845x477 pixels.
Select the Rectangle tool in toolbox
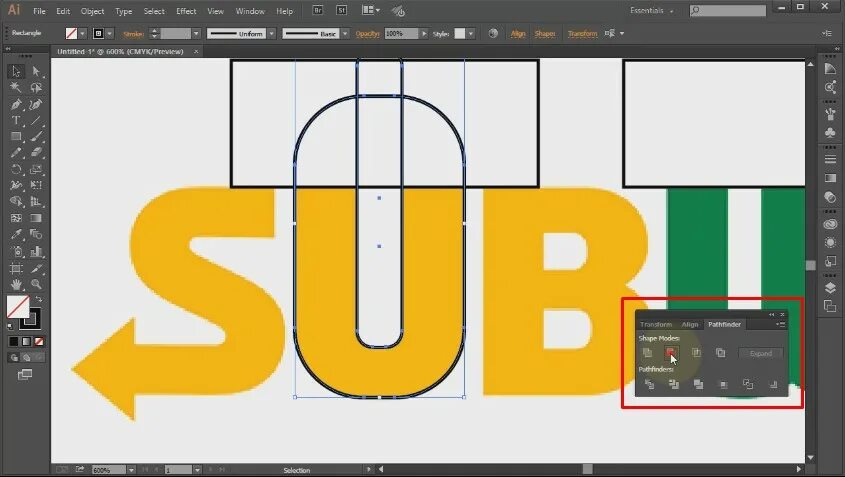16,136
